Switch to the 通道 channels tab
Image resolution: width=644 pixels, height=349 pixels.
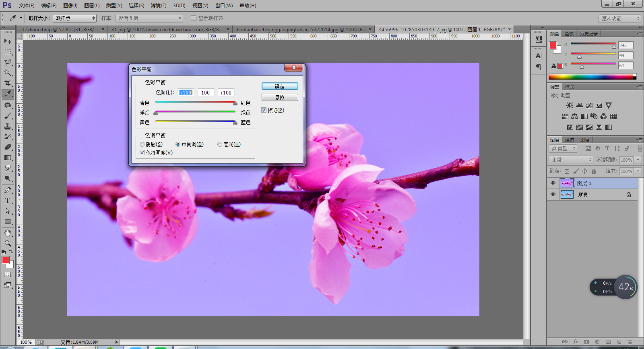(x=569, y=140)
